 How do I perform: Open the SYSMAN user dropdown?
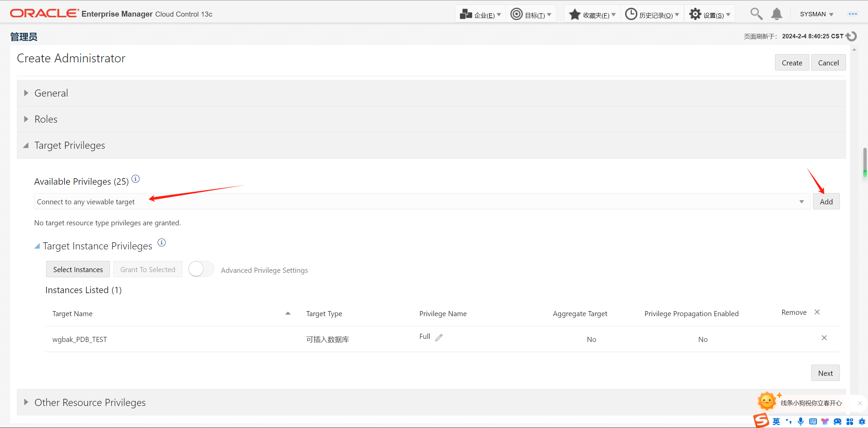(816, 14)
